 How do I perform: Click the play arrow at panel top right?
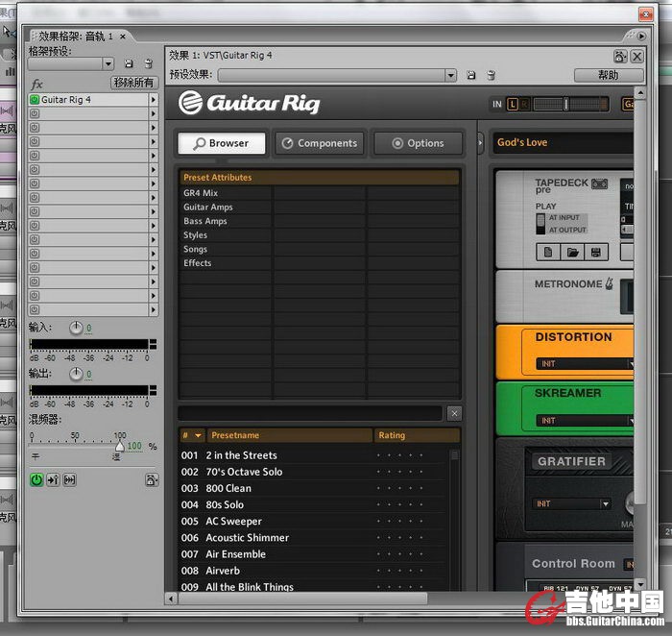[x=641, y=36]
